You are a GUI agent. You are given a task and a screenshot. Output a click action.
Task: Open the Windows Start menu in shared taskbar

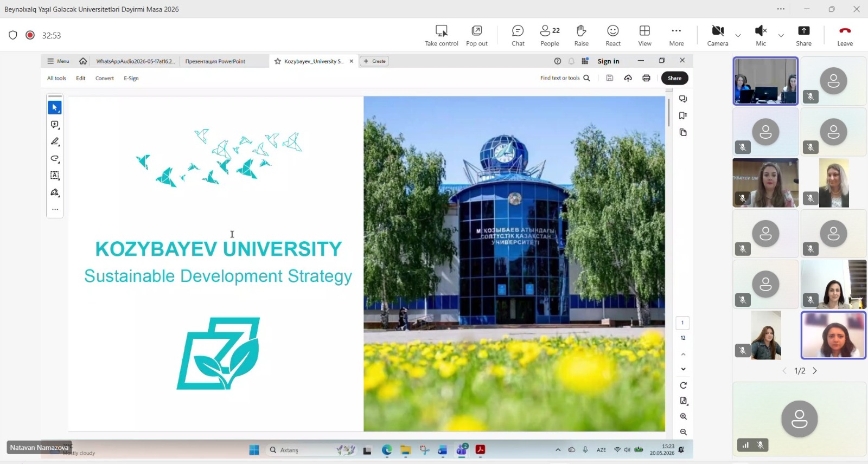[x=254, y=450]
